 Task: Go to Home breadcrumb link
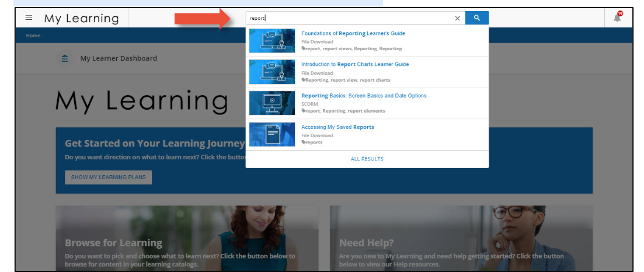[33, 36]
